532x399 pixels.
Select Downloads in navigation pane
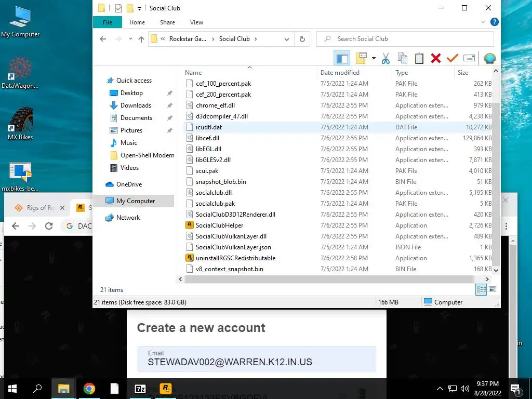[136, 105]
